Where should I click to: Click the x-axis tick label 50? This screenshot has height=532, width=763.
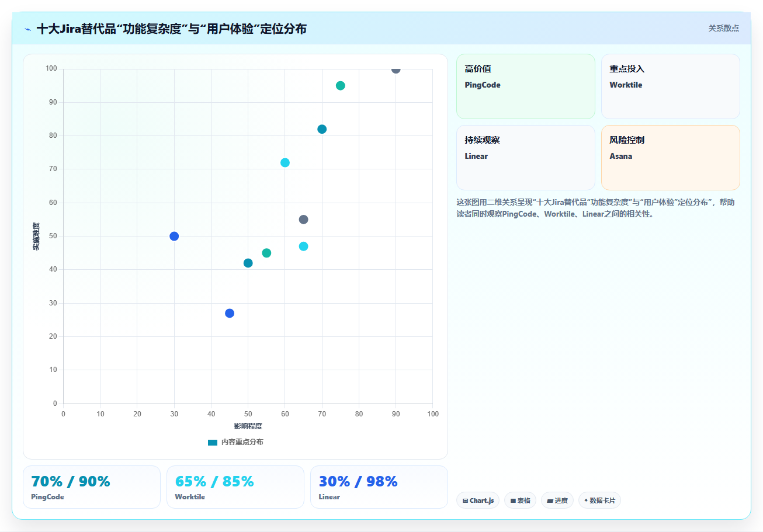248,414
